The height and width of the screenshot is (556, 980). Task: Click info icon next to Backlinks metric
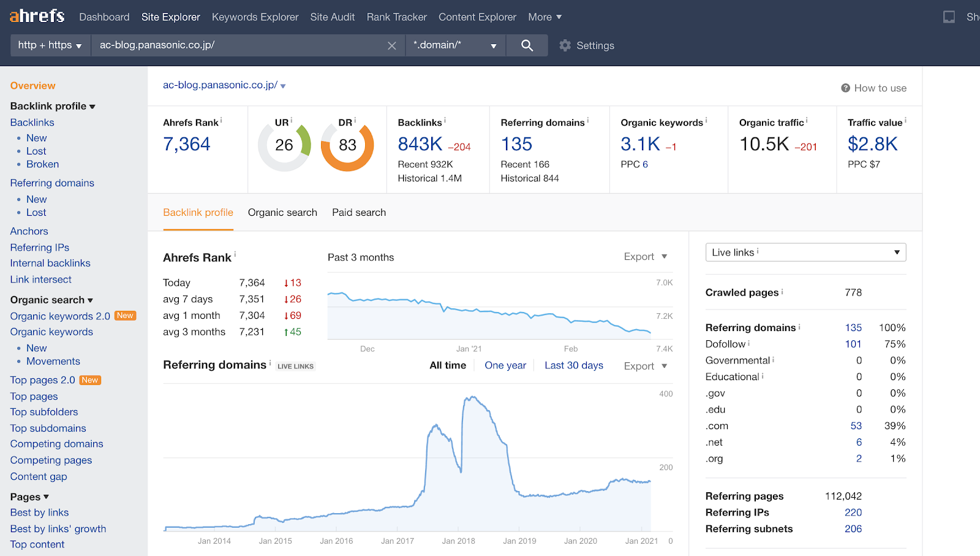[445, 120]
